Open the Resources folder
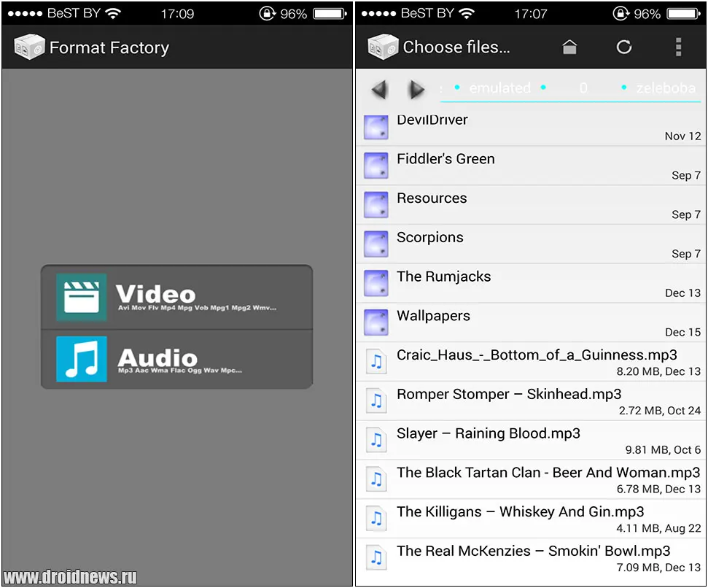 (531, 205)
